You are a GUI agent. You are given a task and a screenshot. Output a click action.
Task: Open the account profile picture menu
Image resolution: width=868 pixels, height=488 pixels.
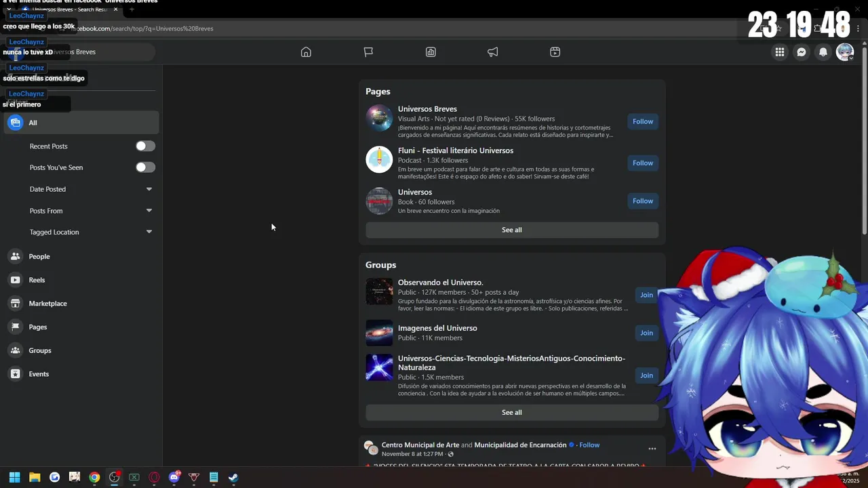[x=845, y=52]
